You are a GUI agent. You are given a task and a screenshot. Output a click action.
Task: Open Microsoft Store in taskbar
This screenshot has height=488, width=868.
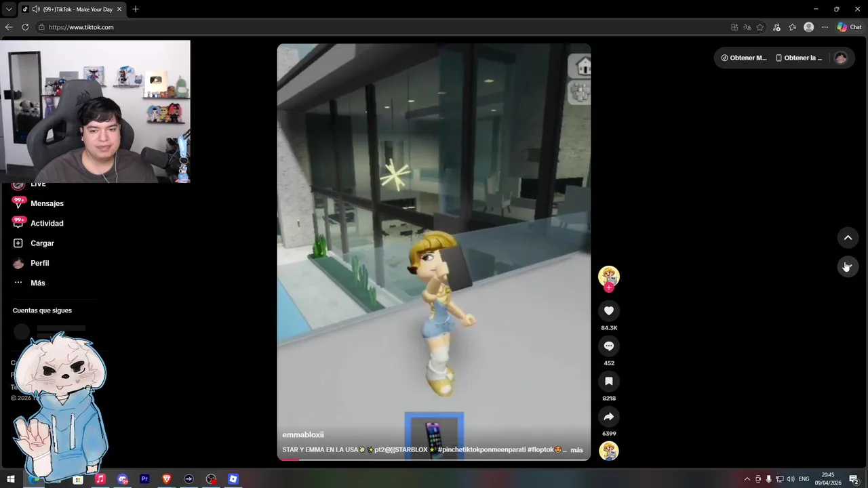[78, 479]
